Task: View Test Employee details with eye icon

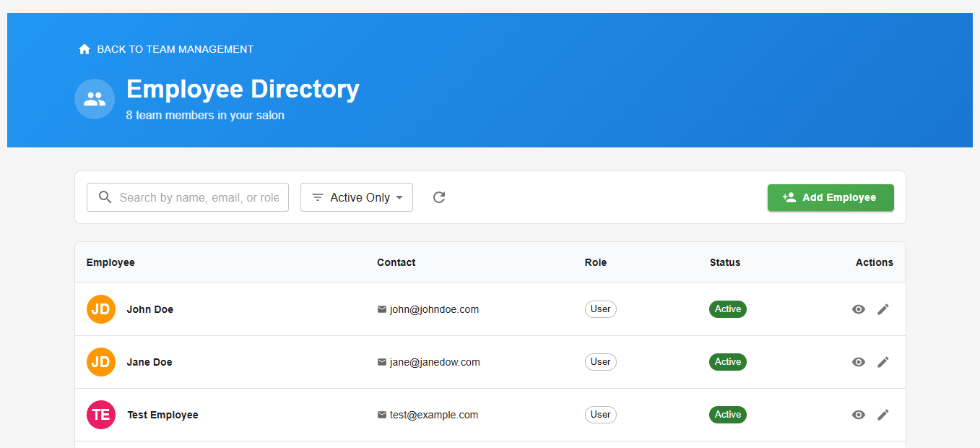Action: pyautogui.click(x=859, y=415)
